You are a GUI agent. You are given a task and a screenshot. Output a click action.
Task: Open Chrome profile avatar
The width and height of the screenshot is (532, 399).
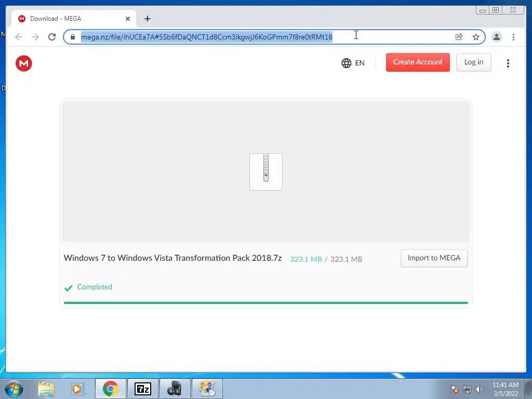496,37
